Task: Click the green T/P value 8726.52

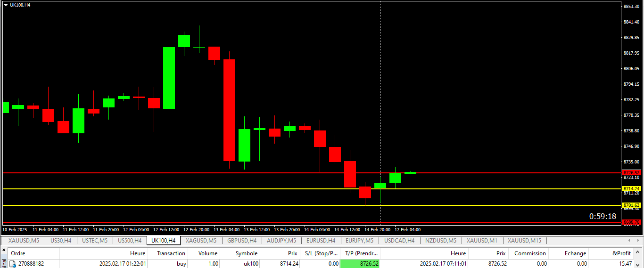Action: click(360, 264)
